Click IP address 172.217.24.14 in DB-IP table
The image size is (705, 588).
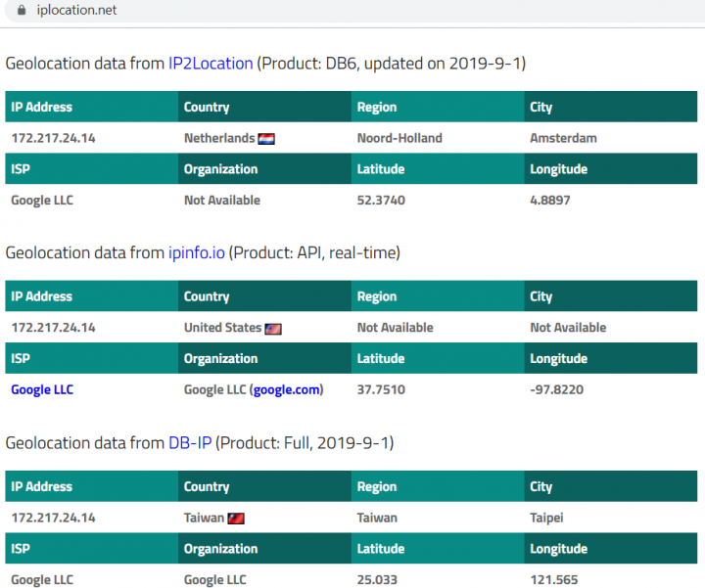point(53,518)
